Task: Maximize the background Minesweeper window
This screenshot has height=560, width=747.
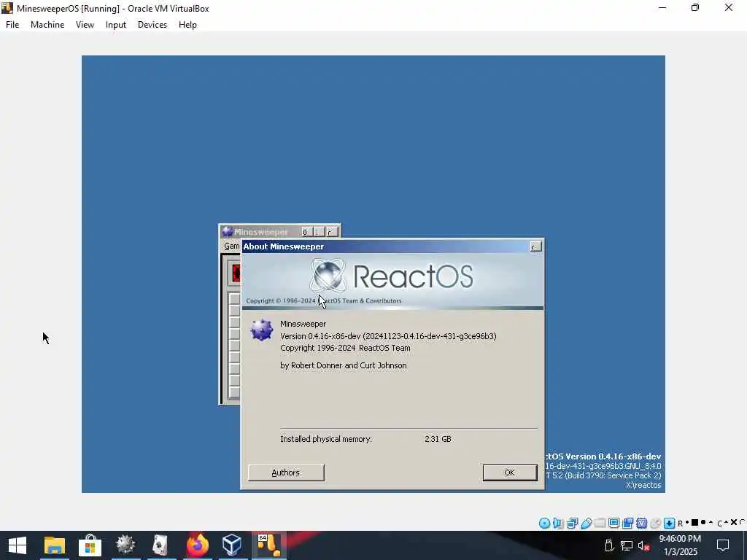Action: click(x=318, y=232)
